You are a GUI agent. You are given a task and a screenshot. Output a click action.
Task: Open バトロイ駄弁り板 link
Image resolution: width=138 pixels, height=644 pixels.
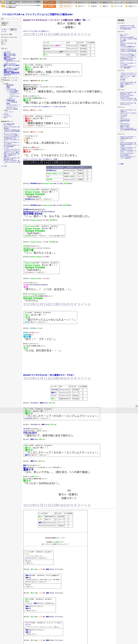11,90
